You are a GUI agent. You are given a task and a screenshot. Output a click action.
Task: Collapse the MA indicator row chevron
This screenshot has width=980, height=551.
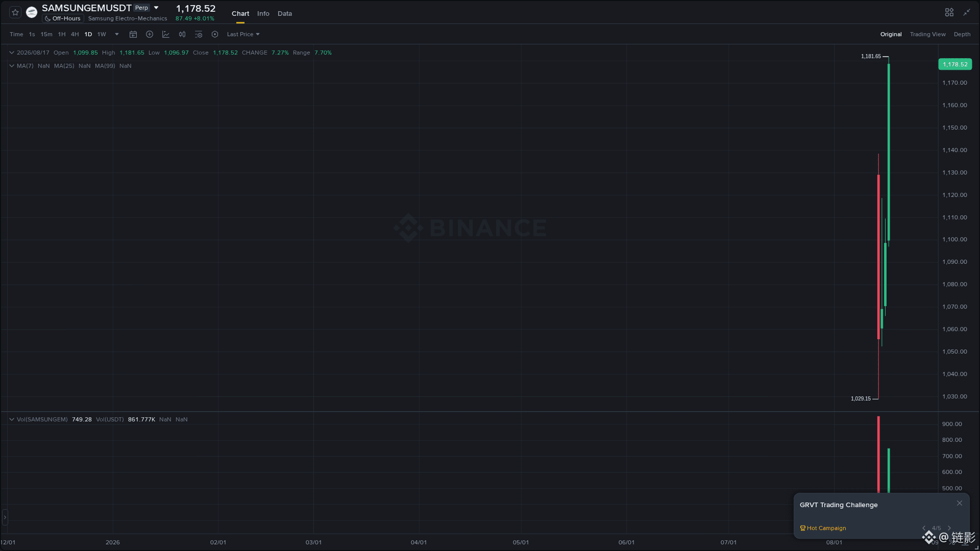[12, 66]
